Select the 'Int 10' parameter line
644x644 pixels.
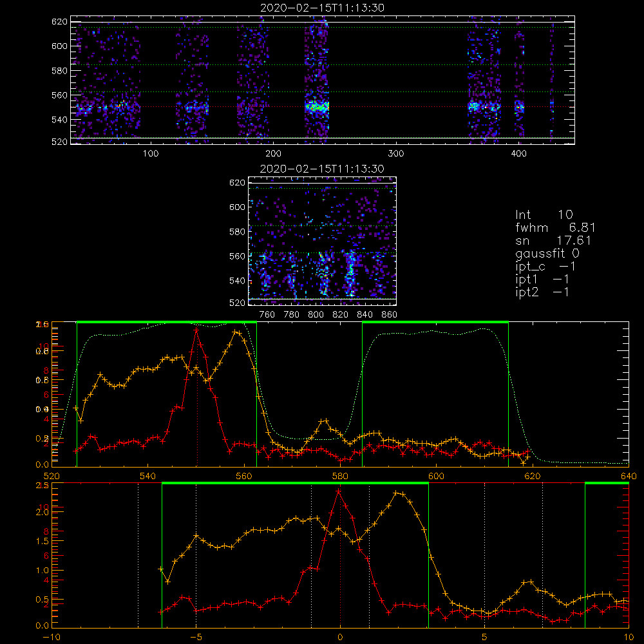(544, 214)
